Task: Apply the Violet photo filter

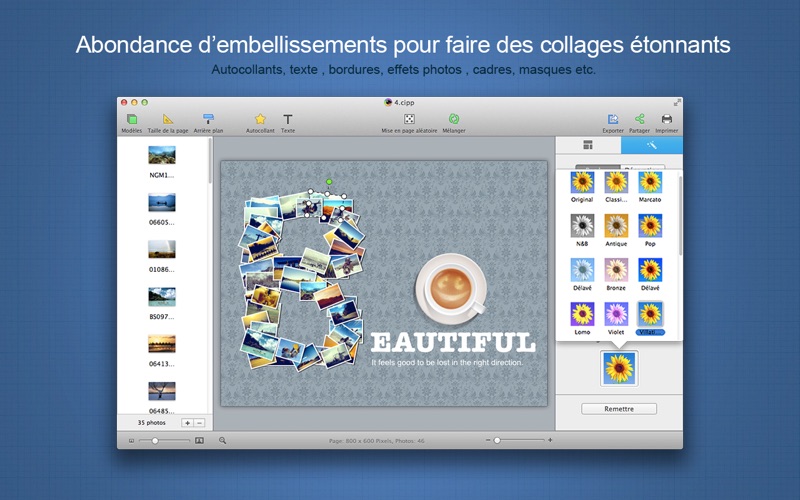Action: (616, 318)
